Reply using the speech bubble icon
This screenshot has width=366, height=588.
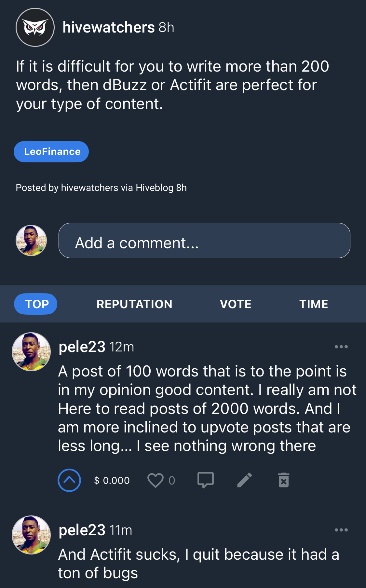pos(206,480)
